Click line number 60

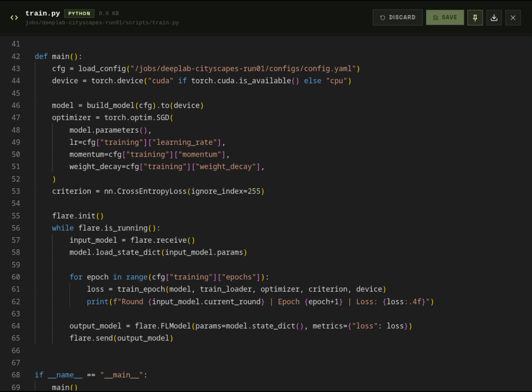16,277
